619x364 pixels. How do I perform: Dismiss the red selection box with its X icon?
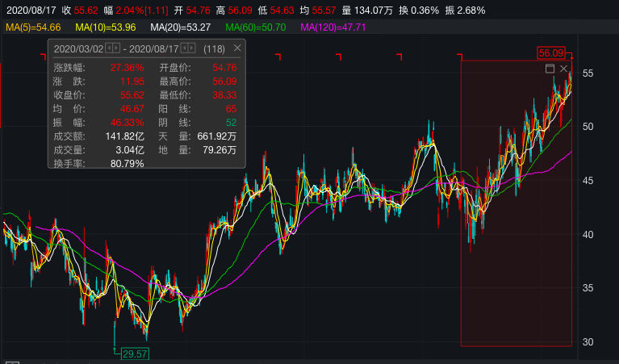click(x=564, y=69)
